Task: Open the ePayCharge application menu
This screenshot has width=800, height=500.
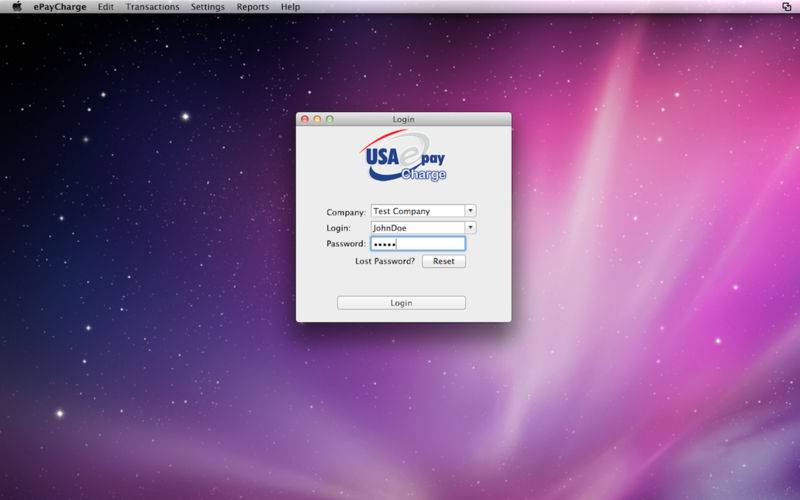Action: point(60,7)
